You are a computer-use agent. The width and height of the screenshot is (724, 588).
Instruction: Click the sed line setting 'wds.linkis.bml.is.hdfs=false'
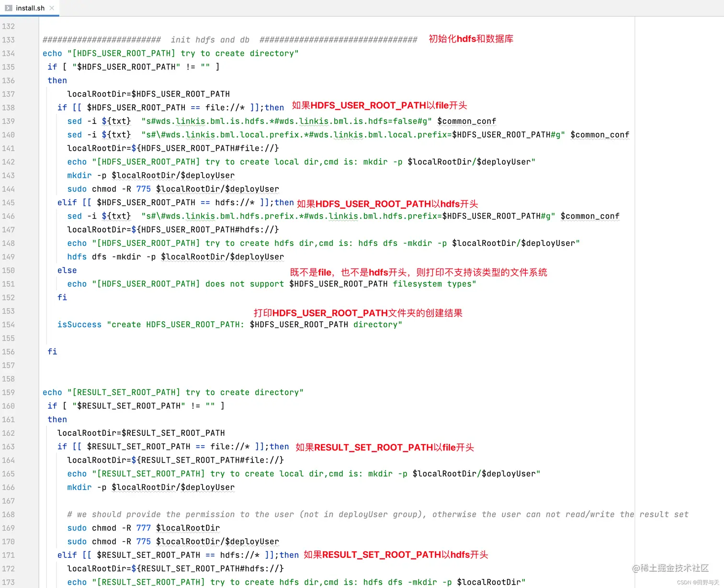pos(282,121)
